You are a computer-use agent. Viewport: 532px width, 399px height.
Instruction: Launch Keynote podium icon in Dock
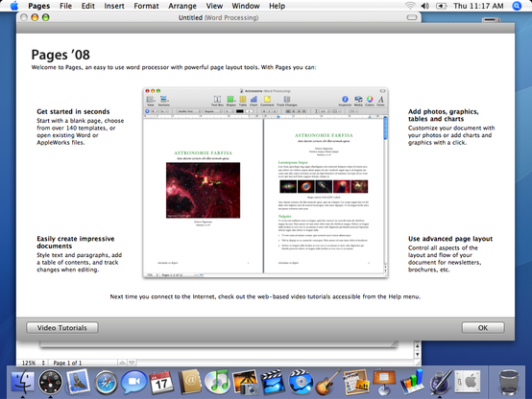384,383
